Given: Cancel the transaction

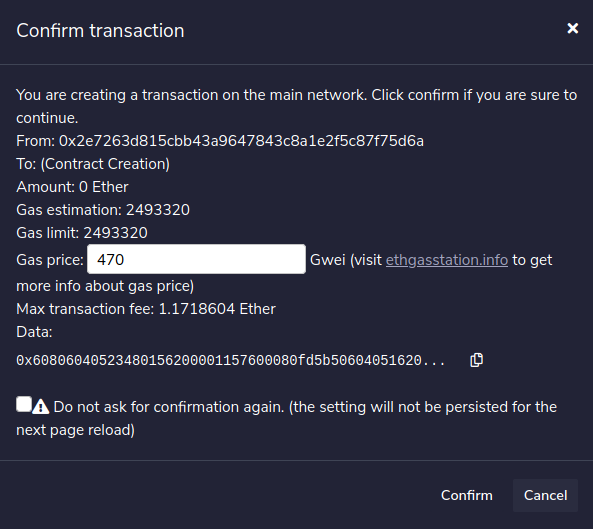Looking at the screenshot, I should 545,495.
